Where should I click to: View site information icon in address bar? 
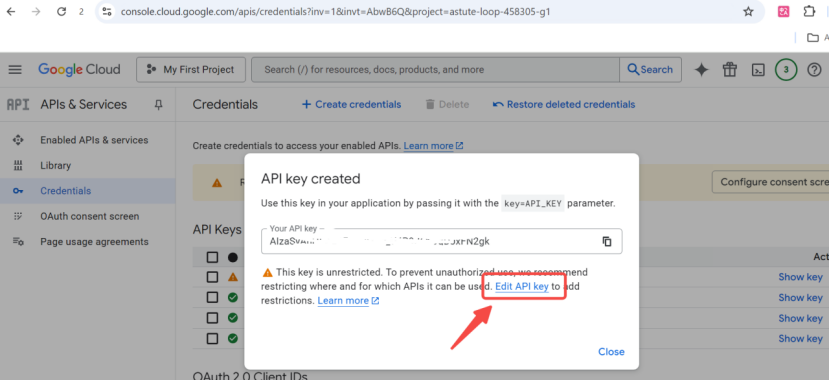[x=107, y=12]
